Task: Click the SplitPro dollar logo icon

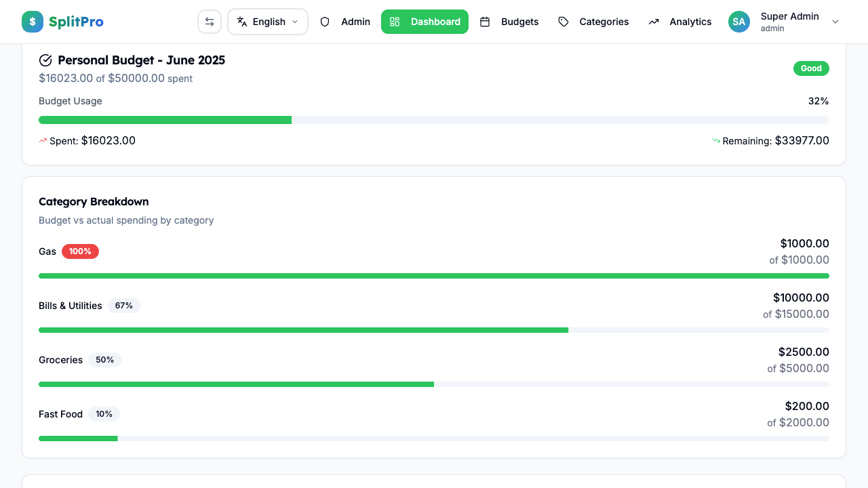Action: pyautogui.click(x=32, y=22)
